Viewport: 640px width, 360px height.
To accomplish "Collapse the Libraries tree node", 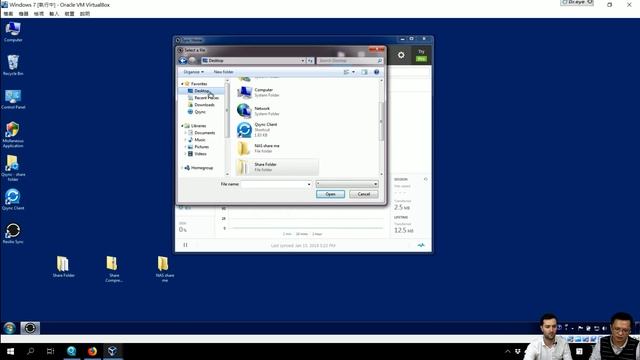I will click(x=182, y=126).
